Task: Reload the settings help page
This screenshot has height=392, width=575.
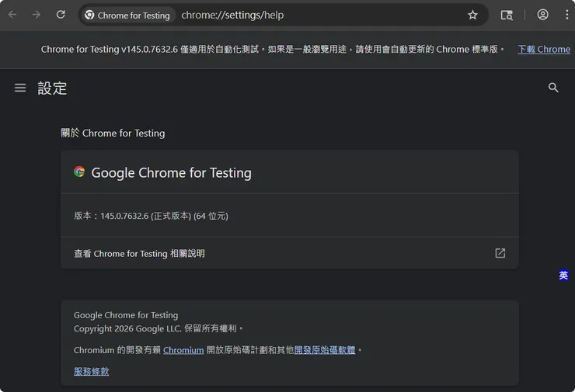Action: tap(61, 15)
